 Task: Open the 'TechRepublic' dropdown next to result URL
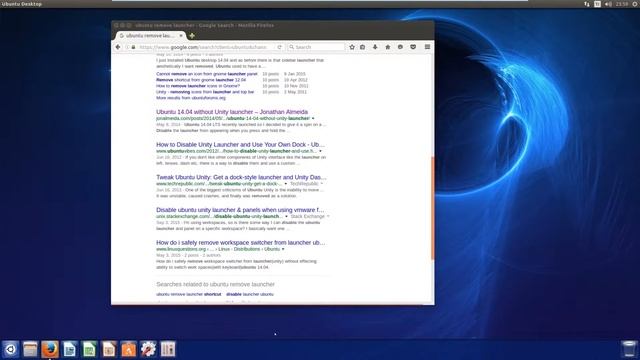(x=307, y=184)
